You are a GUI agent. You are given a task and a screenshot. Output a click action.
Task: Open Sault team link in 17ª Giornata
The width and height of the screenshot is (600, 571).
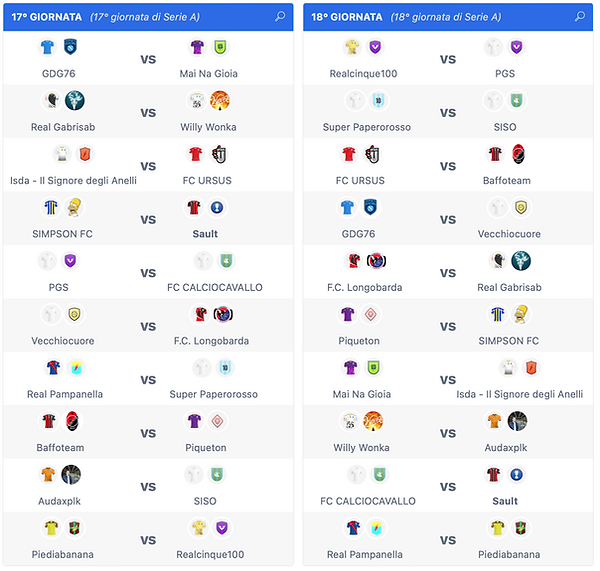coord(208,234)
